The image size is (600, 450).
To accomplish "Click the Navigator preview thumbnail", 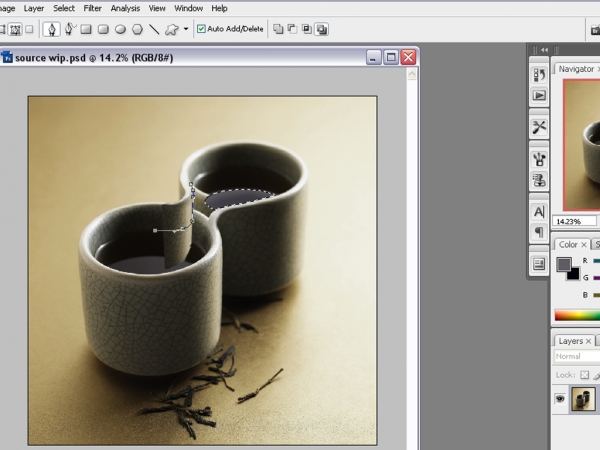I will 582,145.
